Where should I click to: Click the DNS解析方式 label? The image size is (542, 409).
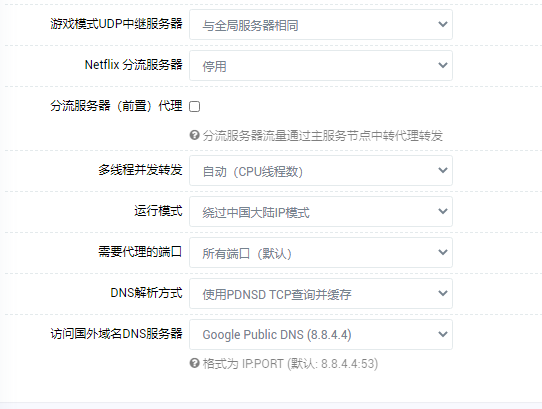(146, 293)
